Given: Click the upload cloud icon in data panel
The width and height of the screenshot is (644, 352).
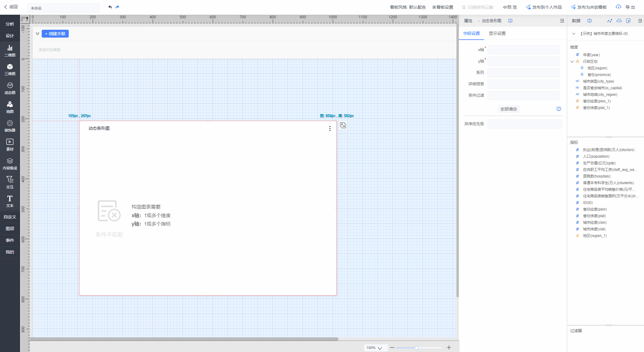Looking at the screenshot, I should (x=619, y=21).
